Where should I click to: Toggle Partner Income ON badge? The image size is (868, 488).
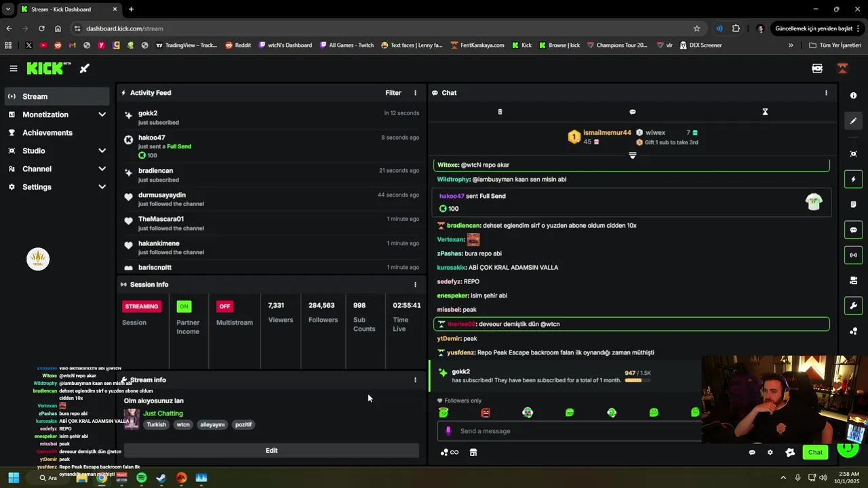184,306
